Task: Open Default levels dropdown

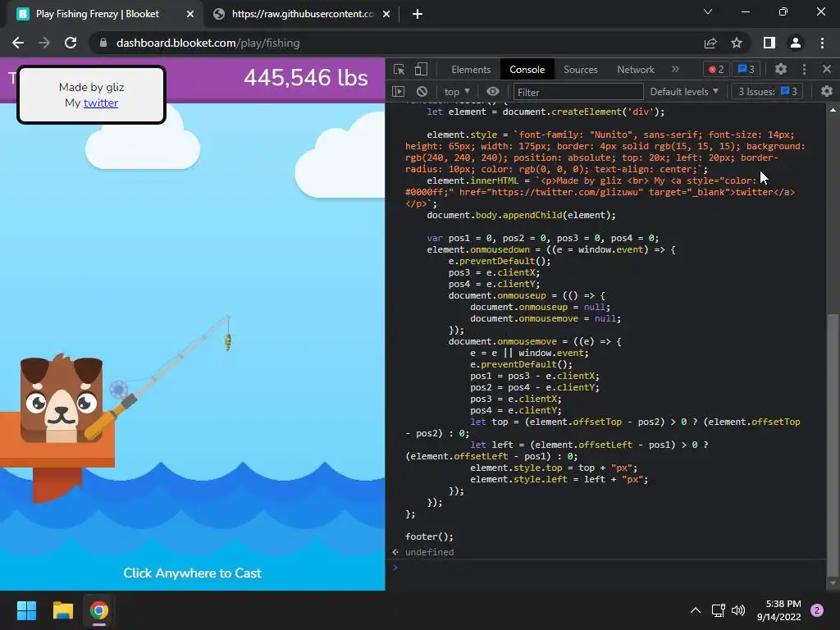Action: tap(684, 92)
